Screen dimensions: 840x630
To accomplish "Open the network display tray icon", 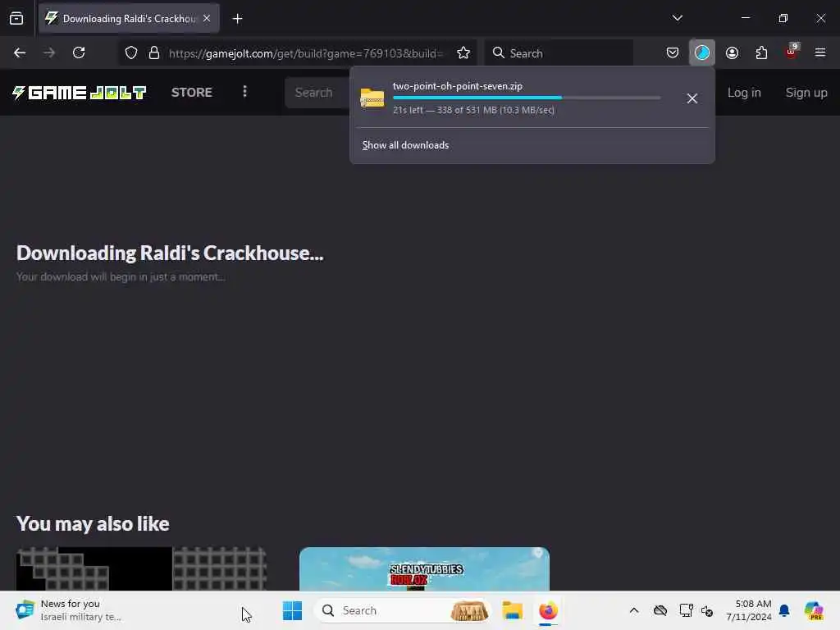I will [686, 610].
